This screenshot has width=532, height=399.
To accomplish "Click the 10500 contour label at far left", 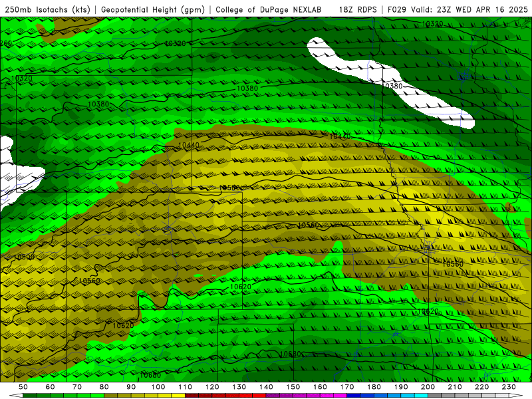I will tap(24, 257).
